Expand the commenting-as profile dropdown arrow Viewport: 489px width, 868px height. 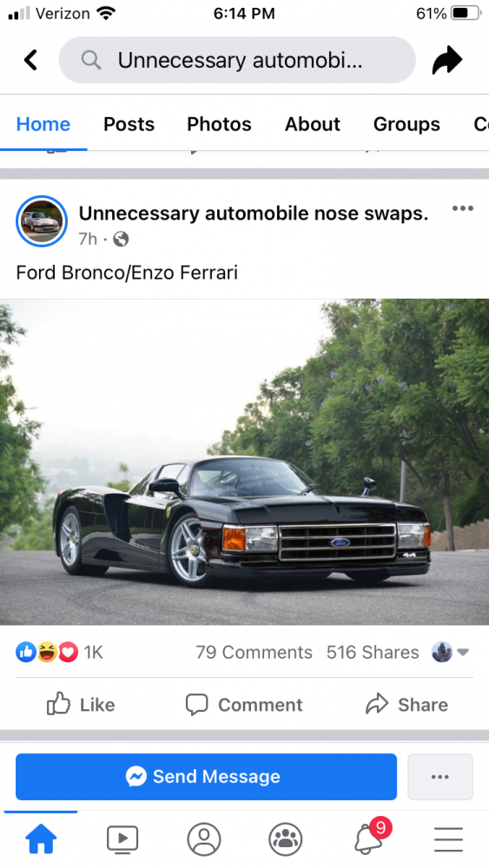click(463, 652)
